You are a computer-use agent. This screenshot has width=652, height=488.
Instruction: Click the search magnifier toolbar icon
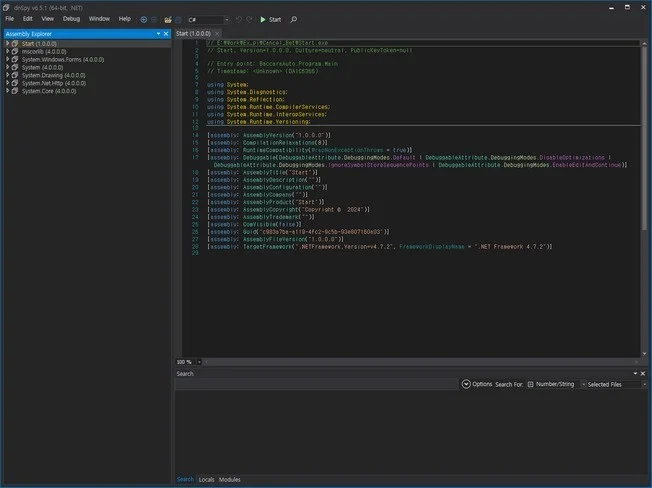294,20
